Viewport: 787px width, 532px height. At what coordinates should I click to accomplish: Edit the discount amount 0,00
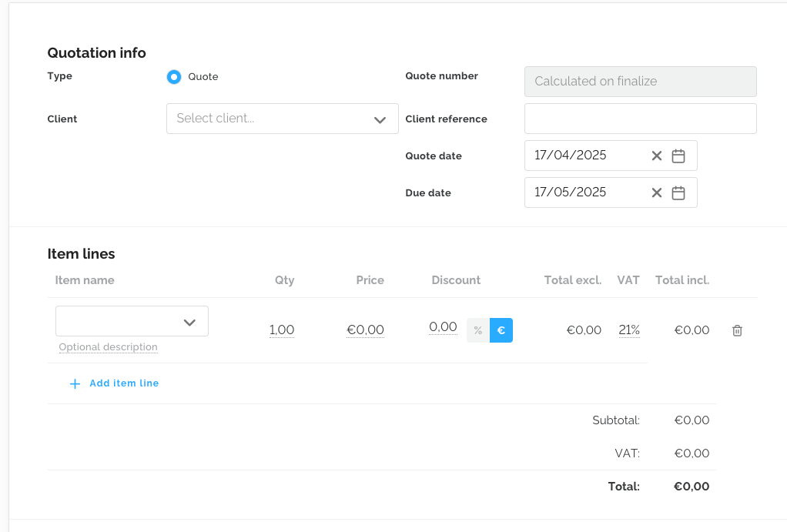[443, 327]
